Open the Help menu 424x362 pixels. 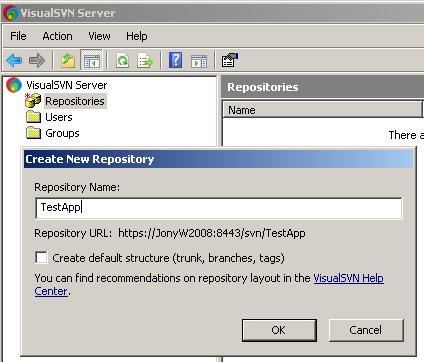137,36
